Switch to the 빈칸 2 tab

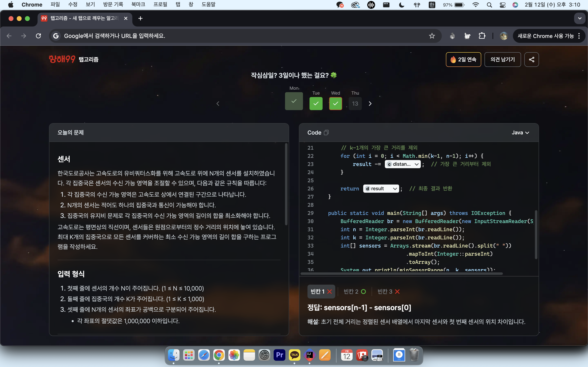(x=354, y=292)
